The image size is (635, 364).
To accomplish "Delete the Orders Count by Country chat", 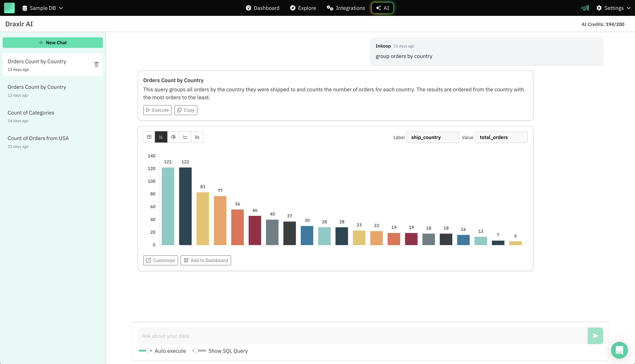I will (96, 64).
